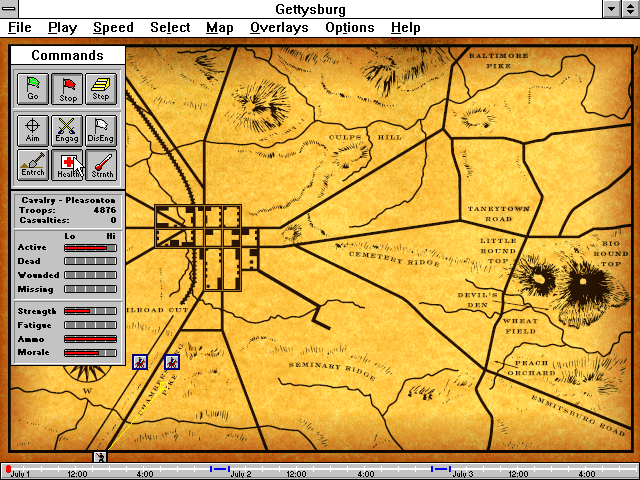This screenshot has height=480, width=640.
Task: Click the Gettysburg town grid on map
Action: (206, 248)
